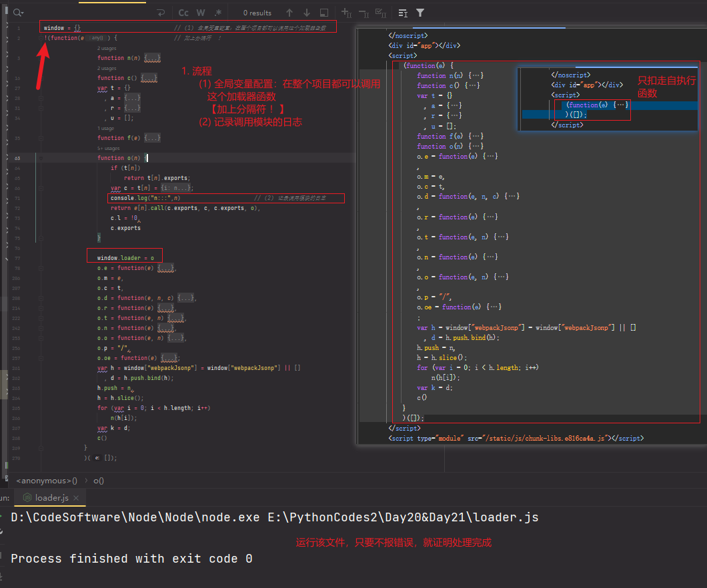Select <anonymous>() in breadcrumbs
The image size is (707, 588).
point(47,481)
